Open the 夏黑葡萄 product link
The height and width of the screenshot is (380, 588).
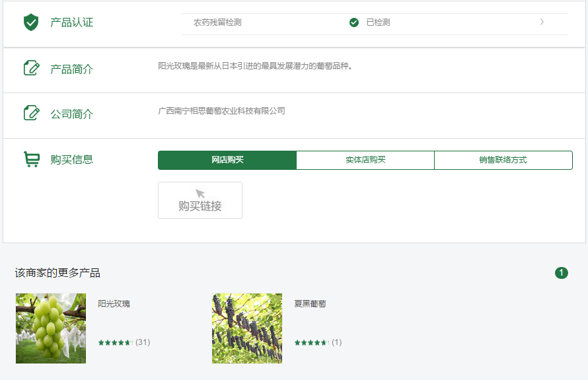[x=310, y=304]
